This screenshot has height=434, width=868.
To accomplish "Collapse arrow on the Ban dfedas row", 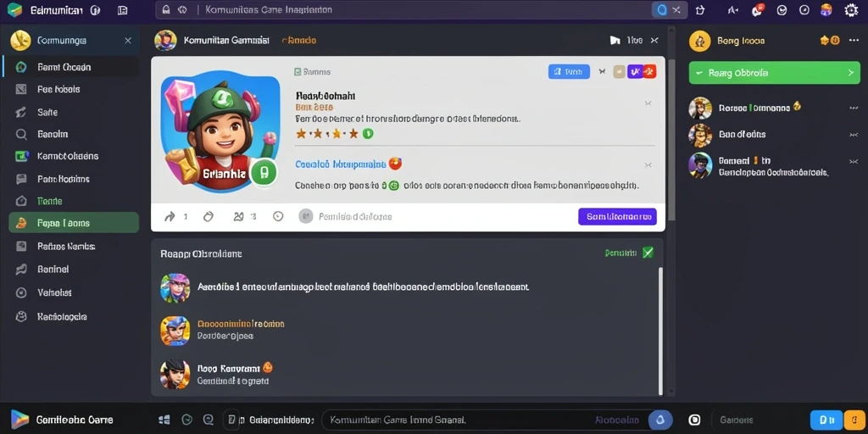I will (853, 135).
